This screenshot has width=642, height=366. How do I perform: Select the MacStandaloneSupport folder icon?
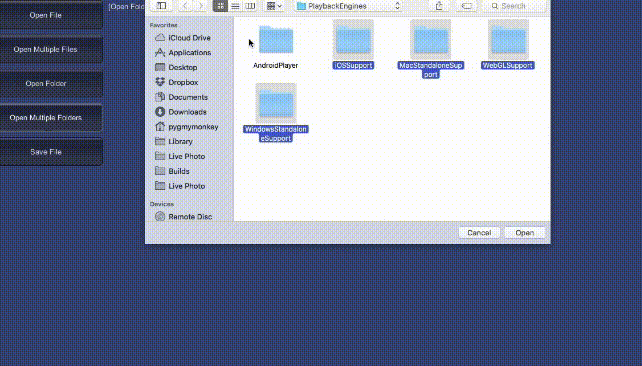coord(431,40)
